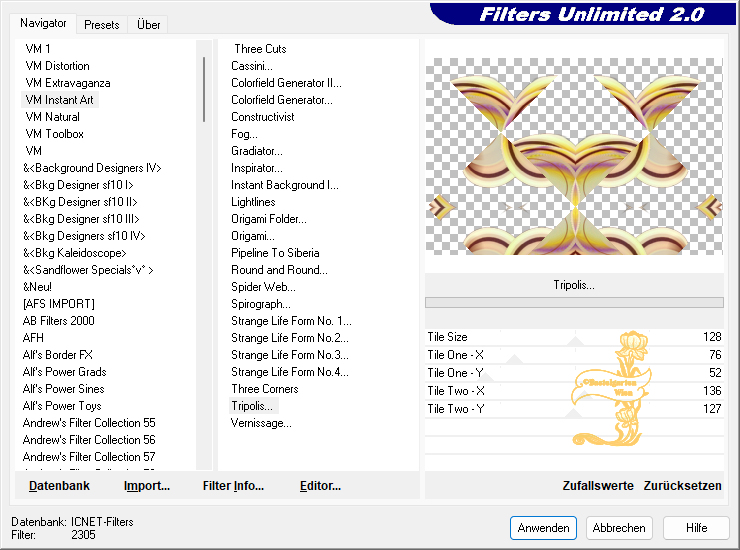Viewport: 740px width, 550px height.
Task: Click Zufallswerte to randomize values
Action: tap(597, 486)
